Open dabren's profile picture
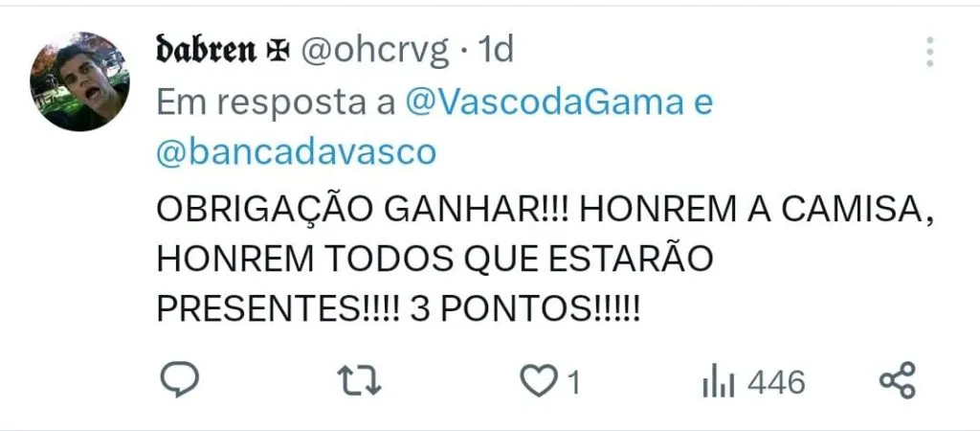The image size is (980, 431). point(79,81)
